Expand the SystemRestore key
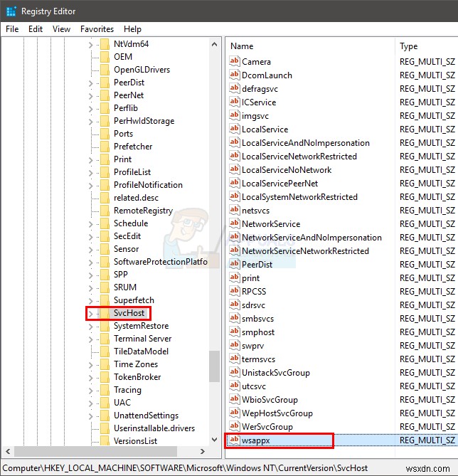Image resolution: width=458 pixels, height=476 pixels. click(x=90, y=327)
